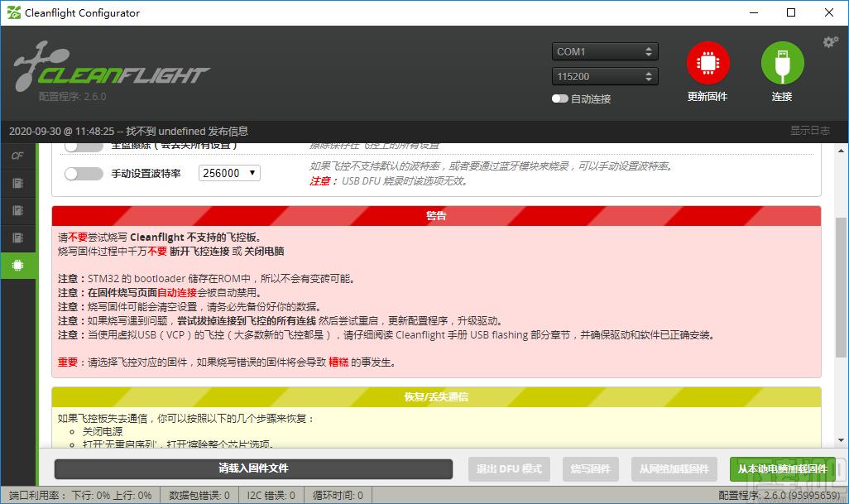Click the vertical scrollbar thumb
The width and height of the screenshot is (849, 504).
(841, 287)
